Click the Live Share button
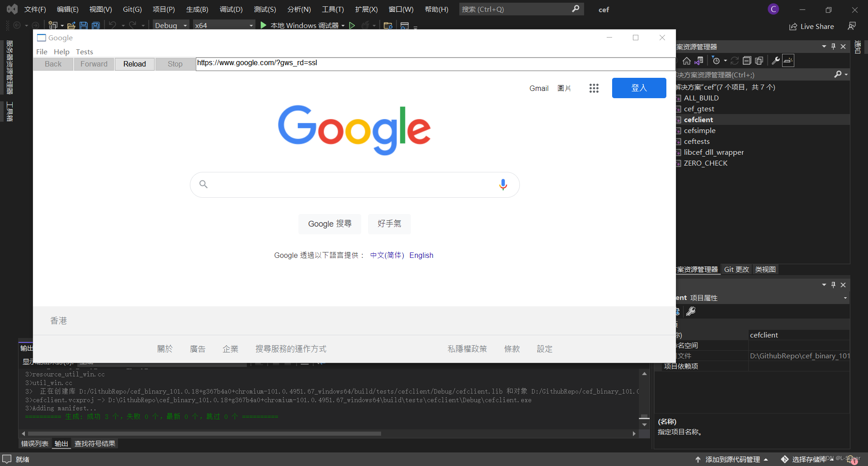This screenshot has width=868, height=466. coord(811,26)
